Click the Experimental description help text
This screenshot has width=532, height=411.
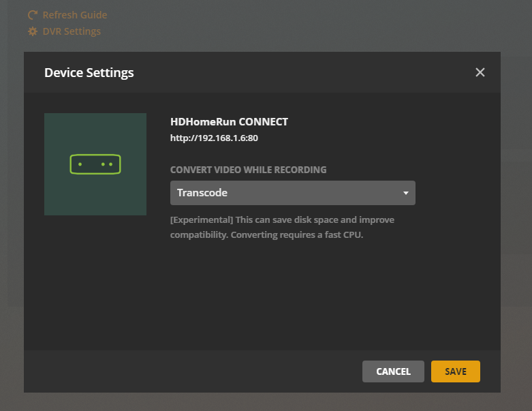tap(282, 227)
